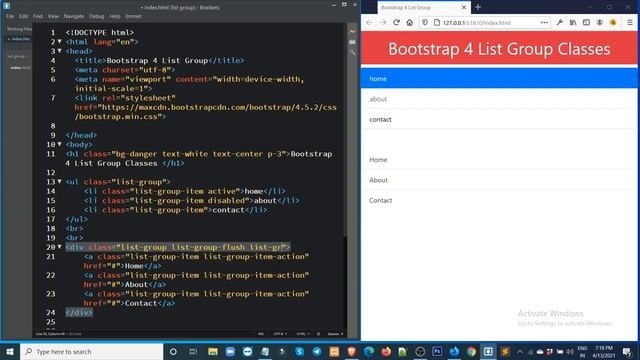Open page actions three-dots menu

[x=544, y=22]
